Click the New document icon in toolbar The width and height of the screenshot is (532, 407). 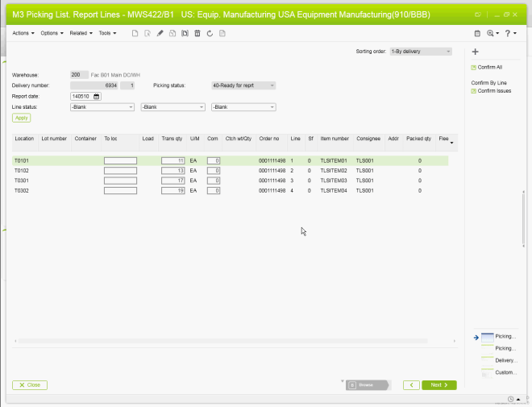click(135, 33)
